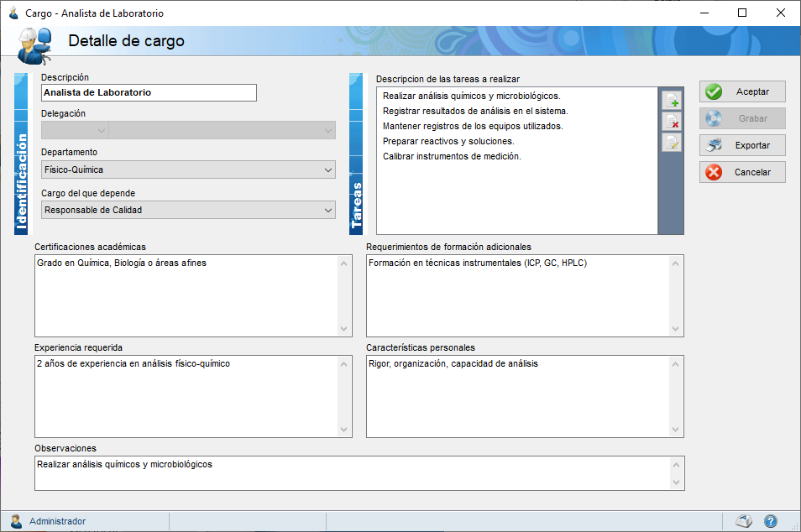The height and width of the screenshot is (532, 801).
Task: Click the window title bar application icon
Action: click(13, 13)
